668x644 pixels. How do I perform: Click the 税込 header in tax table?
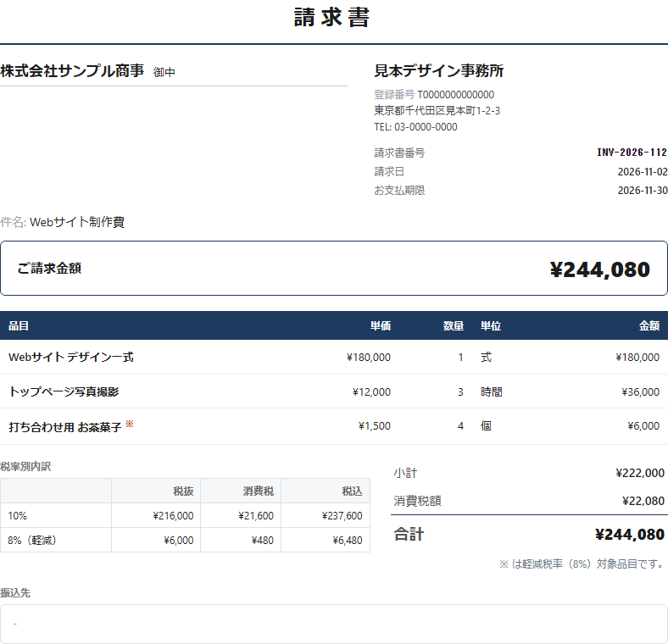coord(352,491)
